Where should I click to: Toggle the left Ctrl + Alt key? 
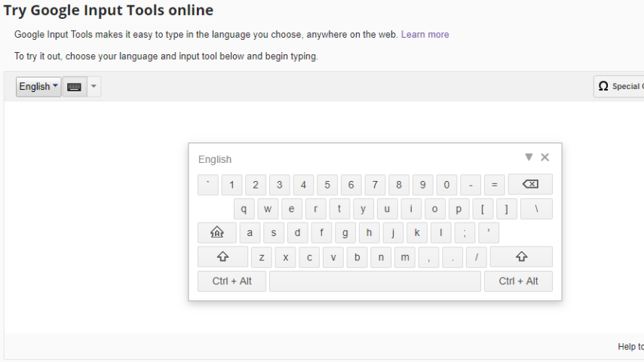tap(232, 281)
